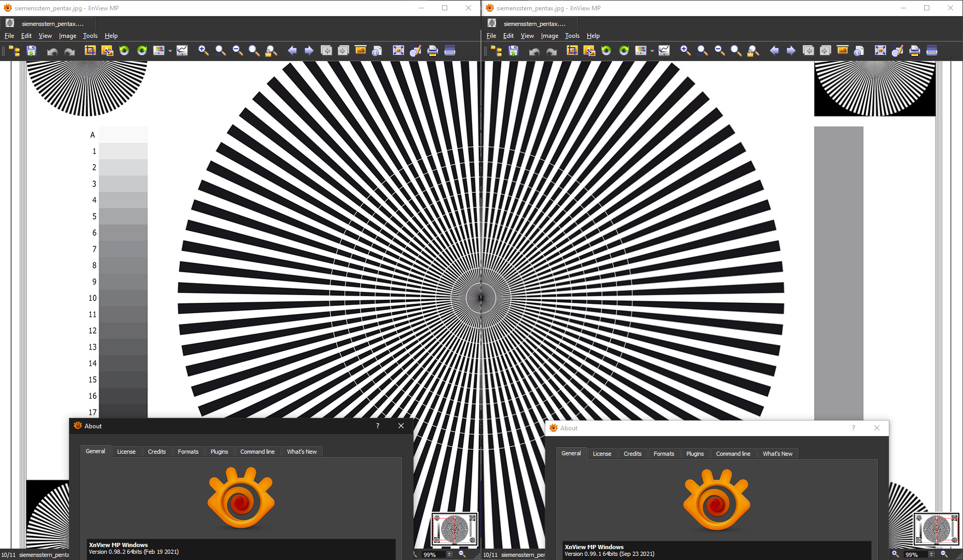Viewport: 963px width, 560px height.
Task: Show Formats tab in left About dialog
Action: 188,452
